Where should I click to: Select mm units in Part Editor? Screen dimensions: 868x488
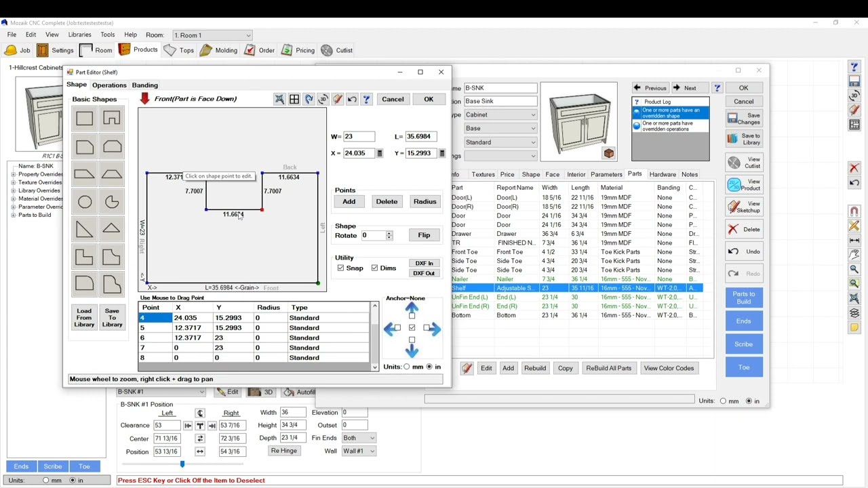pos(407,367)
